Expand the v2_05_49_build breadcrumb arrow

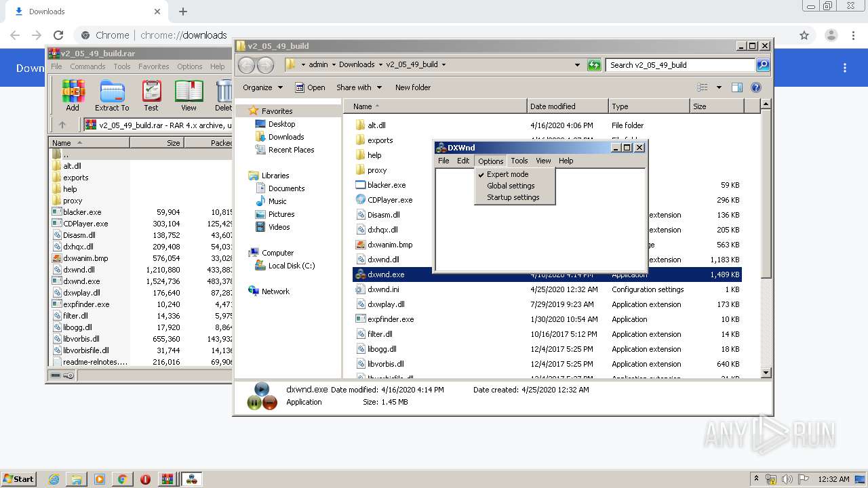click(443, 65)
